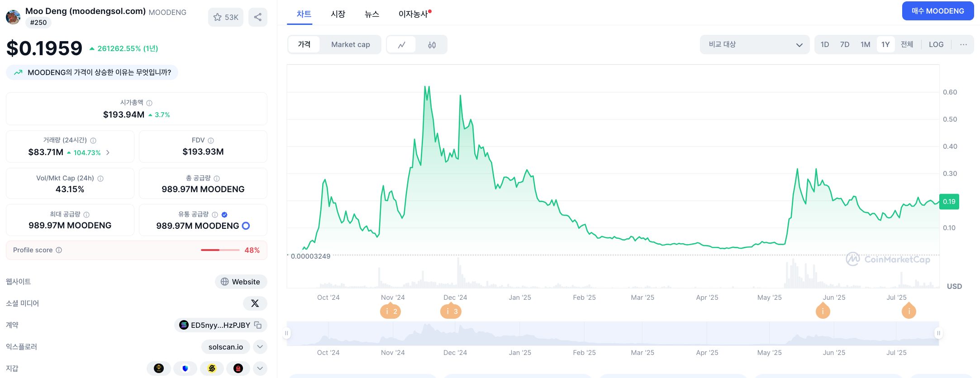This screenshot has width=980, height=378.
Task: Click the Moo Deng coin avatar icon
Action: [13, 17]
